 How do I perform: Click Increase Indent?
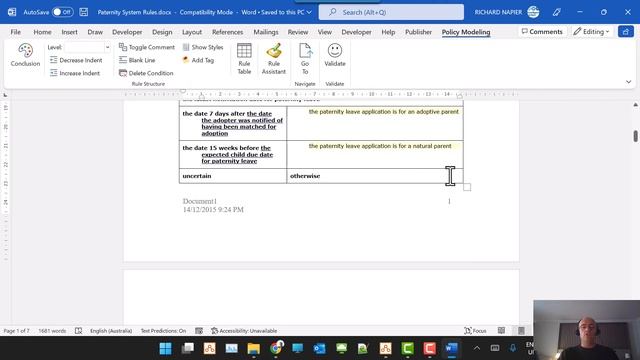coord(75,73)
